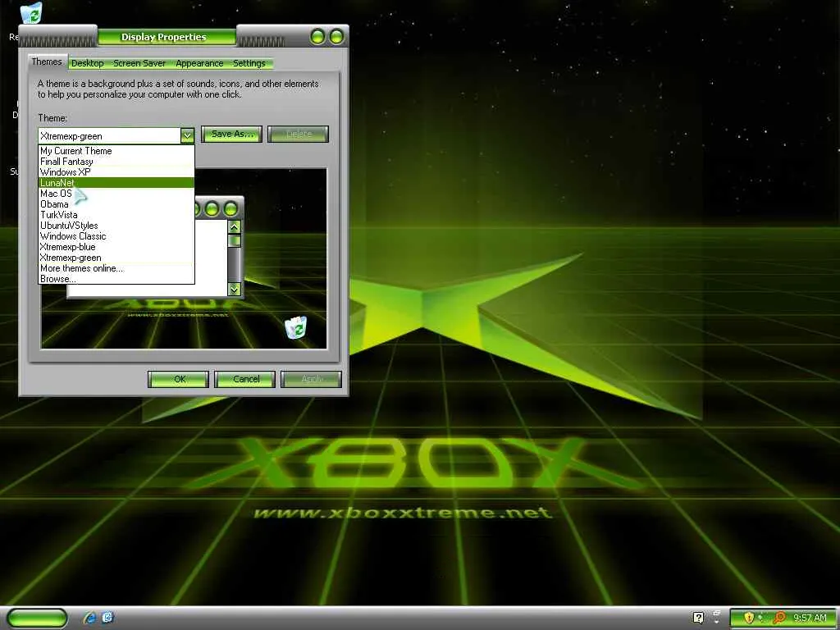Click the 9:57 AM clock

pos(810,618)
